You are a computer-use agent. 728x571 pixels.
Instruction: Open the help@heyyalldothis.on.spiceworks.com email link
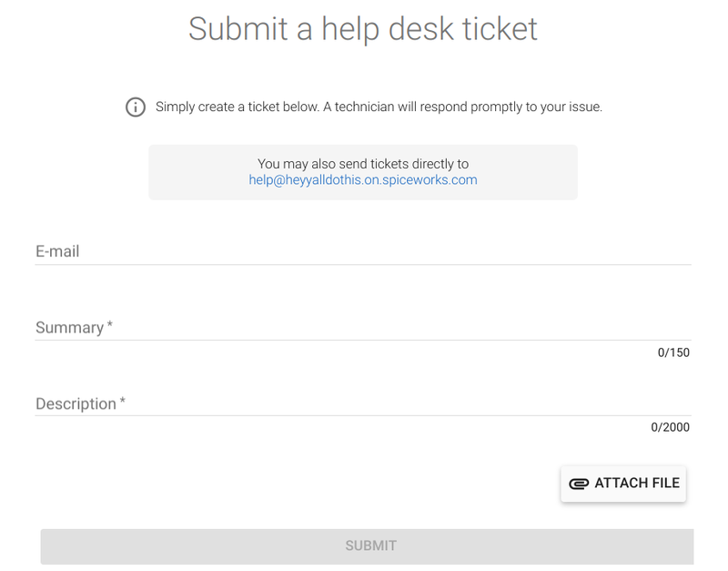362,179
